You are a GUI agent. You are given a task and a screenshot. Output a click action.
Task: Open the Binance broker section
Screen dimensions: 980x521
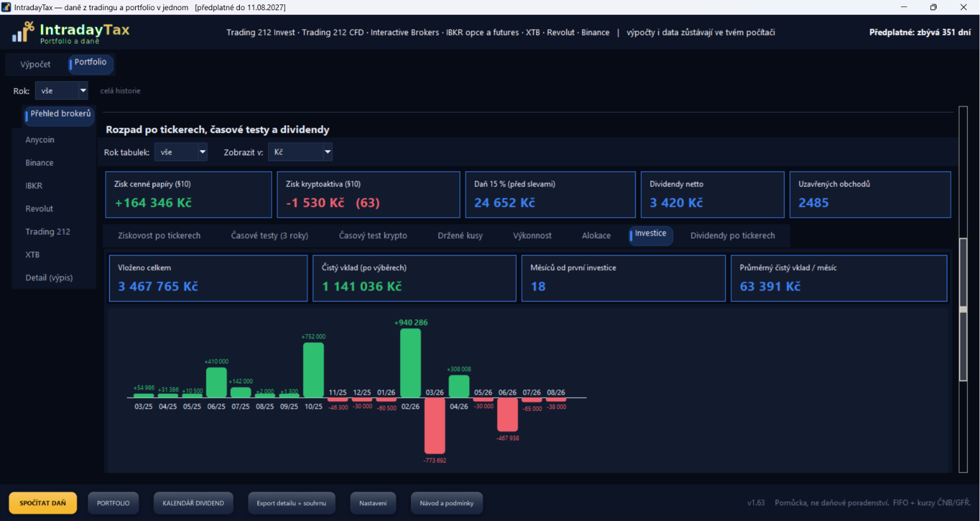40,163
